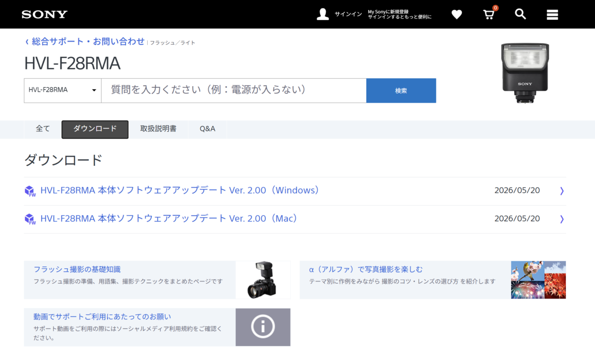Open Ver. 2.00 (Windows) software update link
The width and height of the screenshot is (595, 364).
point(180,190)
